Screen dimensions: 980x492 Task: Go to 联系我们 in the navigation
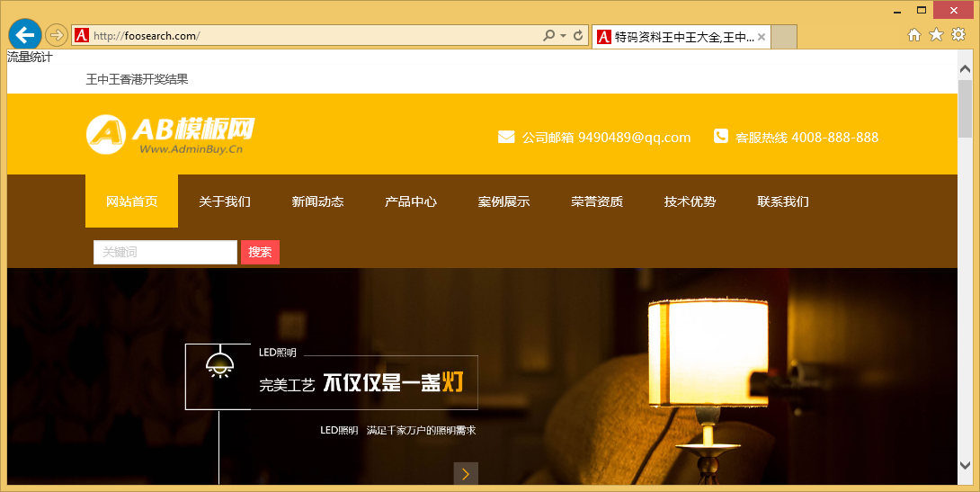point(783,201)
